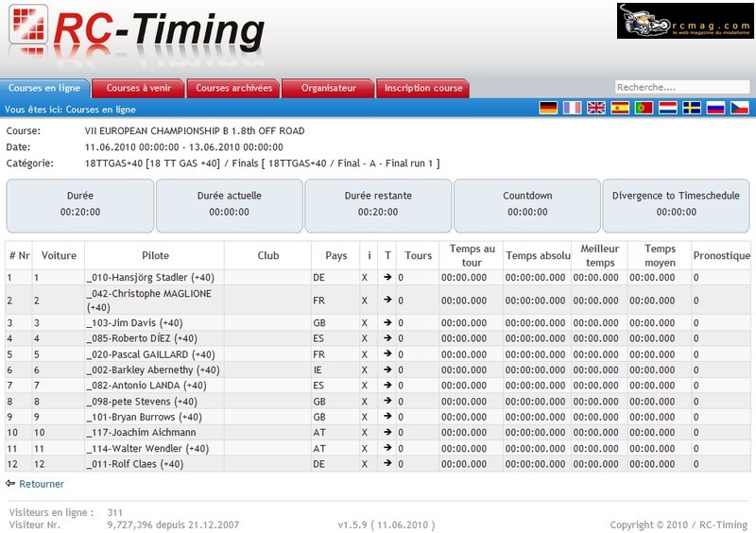Click the Divergence to Timeschedule box

tap(676, 206)
